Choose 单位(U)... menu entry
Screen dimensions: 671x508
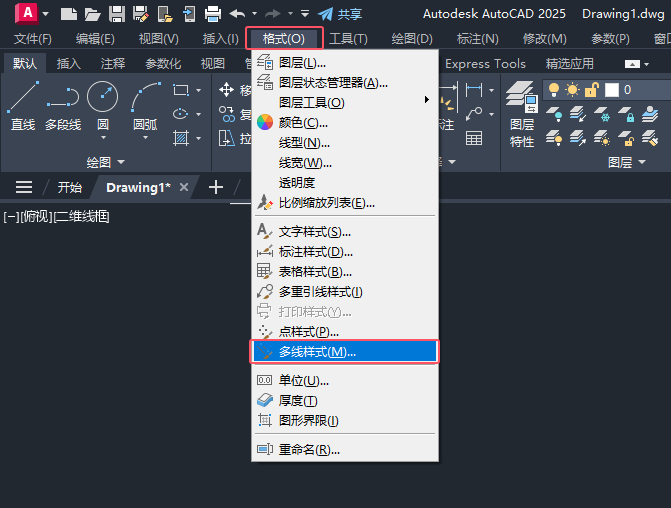[345, 380]
